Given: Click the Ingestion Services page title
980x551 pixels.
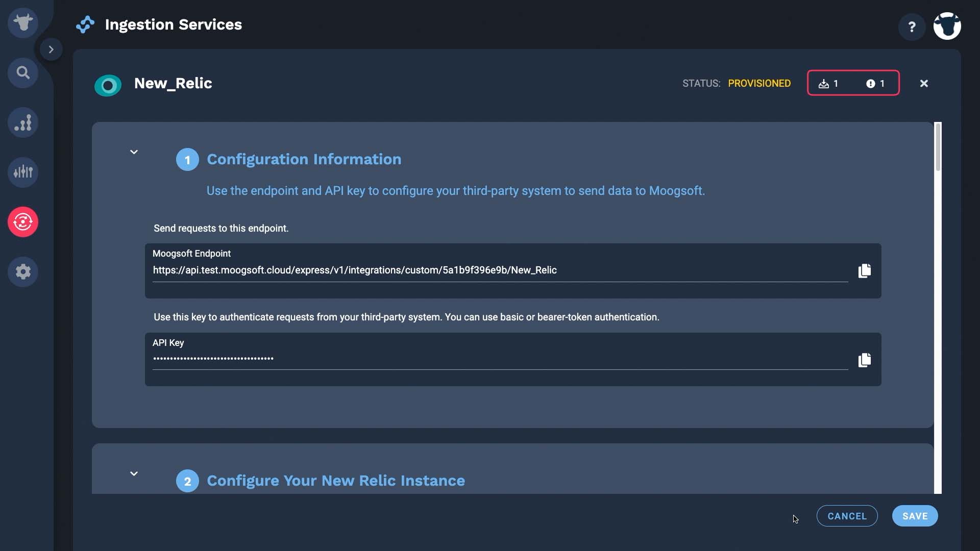Looking at the screenshot, I should click(174, 24).
